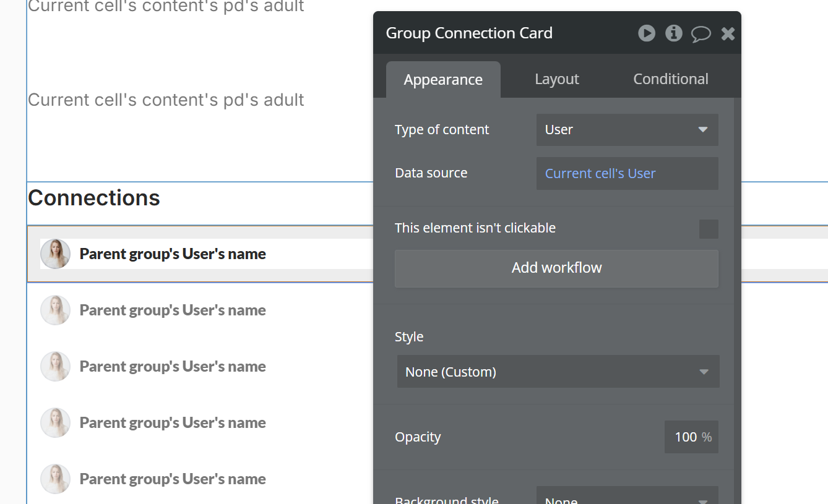Open the comment bubble icon
Screen dimensions: 828x504
click(x=701, y=34)
